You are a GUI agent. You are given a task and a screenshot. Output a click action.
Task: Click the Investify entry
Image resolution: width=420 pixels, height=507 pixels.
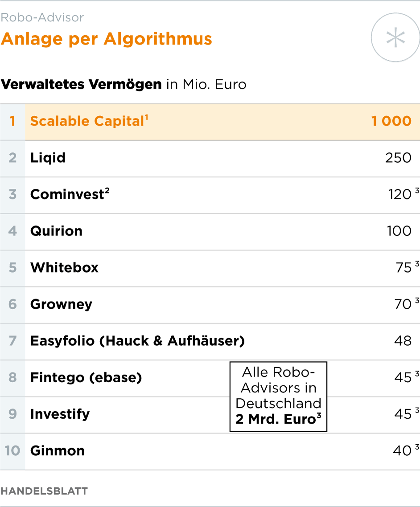(x=60, y=414)
